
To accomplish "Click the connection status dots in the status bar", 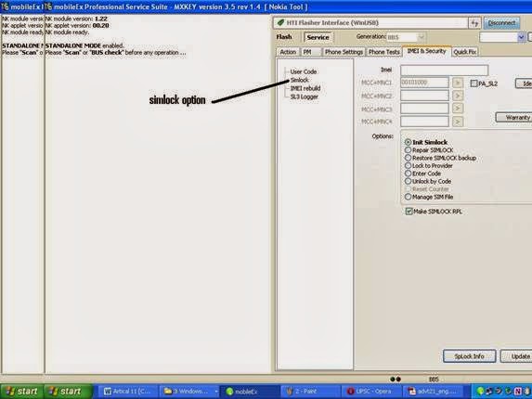I will [396, 379].
